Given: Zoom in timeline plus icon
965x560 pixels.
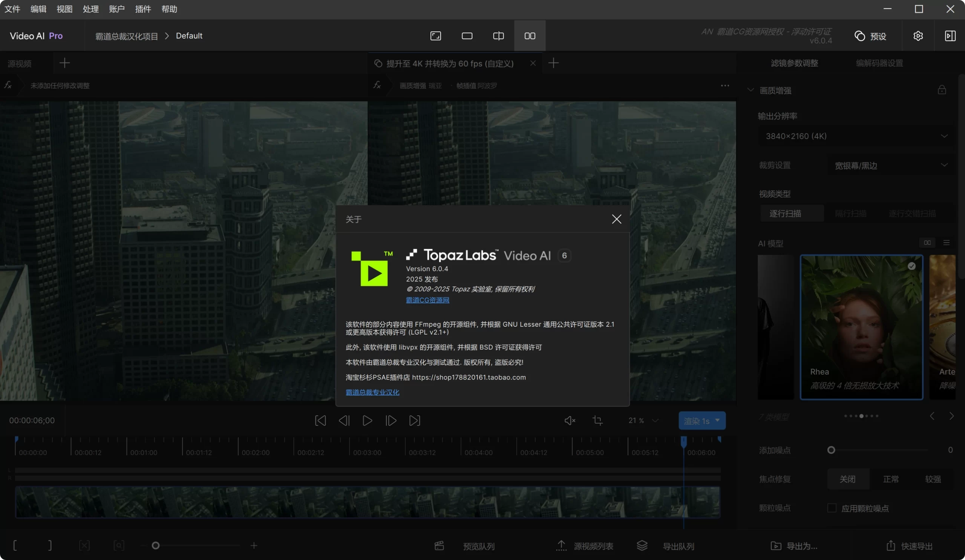Looking at the screenshot, I should coord(254,545).
